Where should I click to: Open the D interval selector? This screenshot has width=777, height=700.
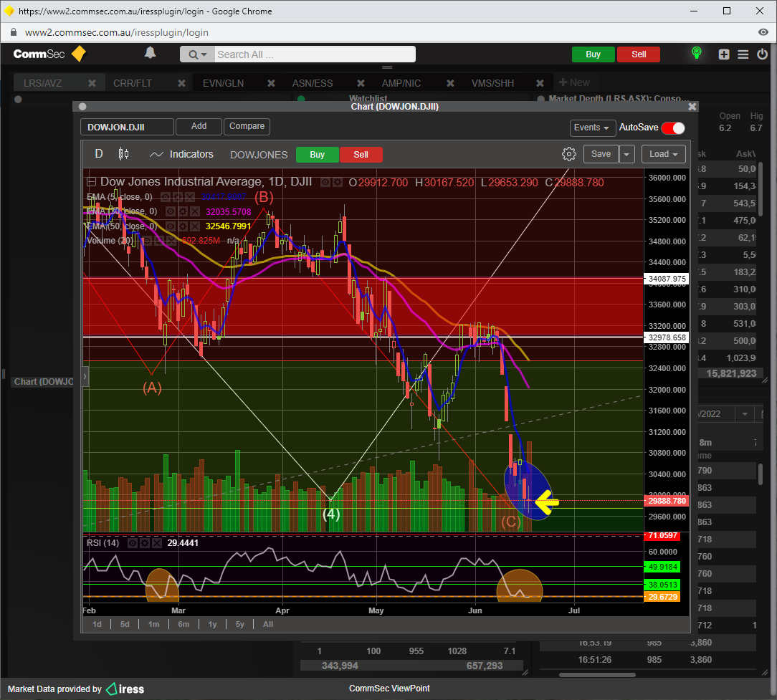[x=99, y=154]
